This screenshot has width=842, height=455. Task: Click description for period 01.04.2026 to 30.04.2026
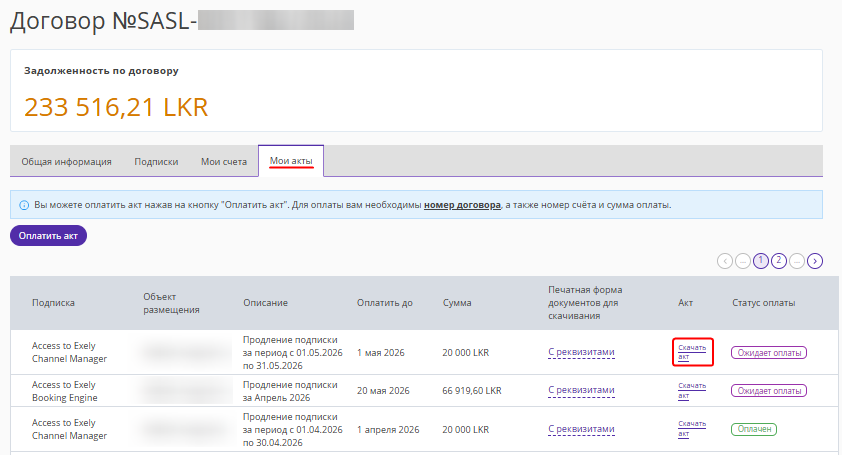click(x=293, y=430)
